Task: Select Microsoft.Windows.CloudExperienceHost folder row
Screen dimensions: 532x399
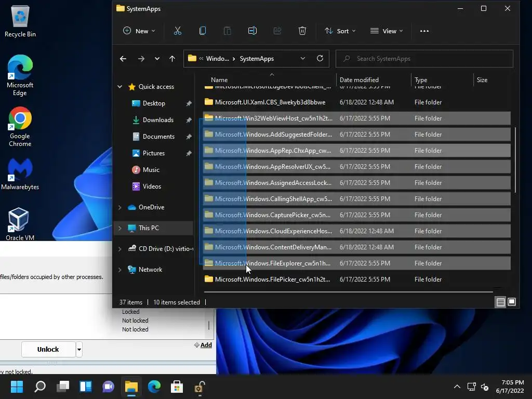Action: tap(356, 231)
